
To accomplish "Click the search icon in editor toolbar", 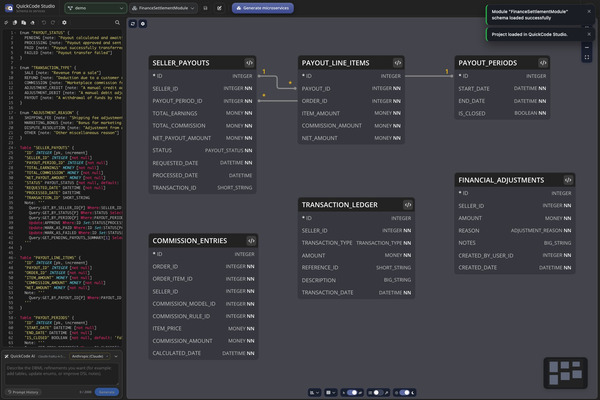I will coord(117,23).
